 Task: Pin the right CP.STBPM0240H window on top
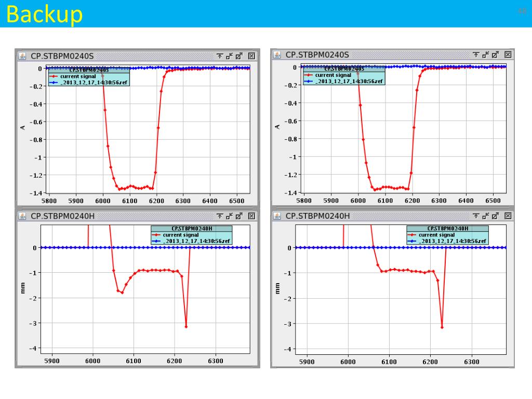pyautogui.click(x=476, y=216)
